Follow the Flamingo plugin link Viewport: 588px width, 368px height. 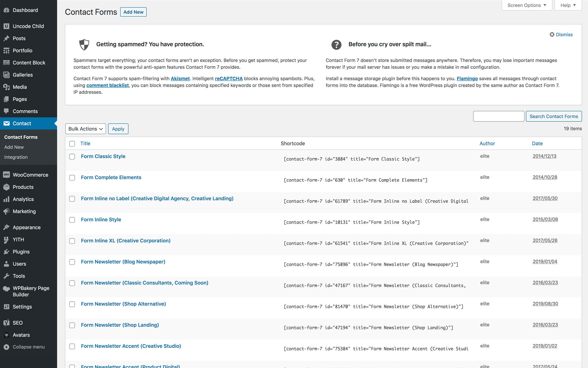point(467,79)
